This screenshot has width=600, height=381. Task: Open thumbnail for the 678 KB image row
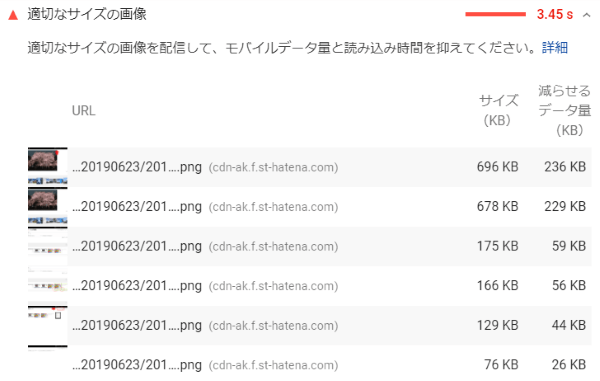pyautogui.click(x=47, y=207)
